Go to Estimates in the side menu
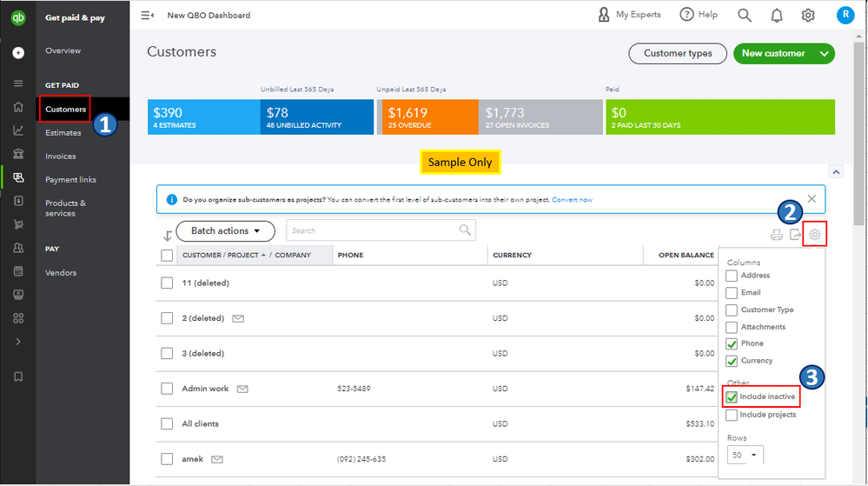The height and width of the screenshot is (486, 868). (x=63, y=133)
